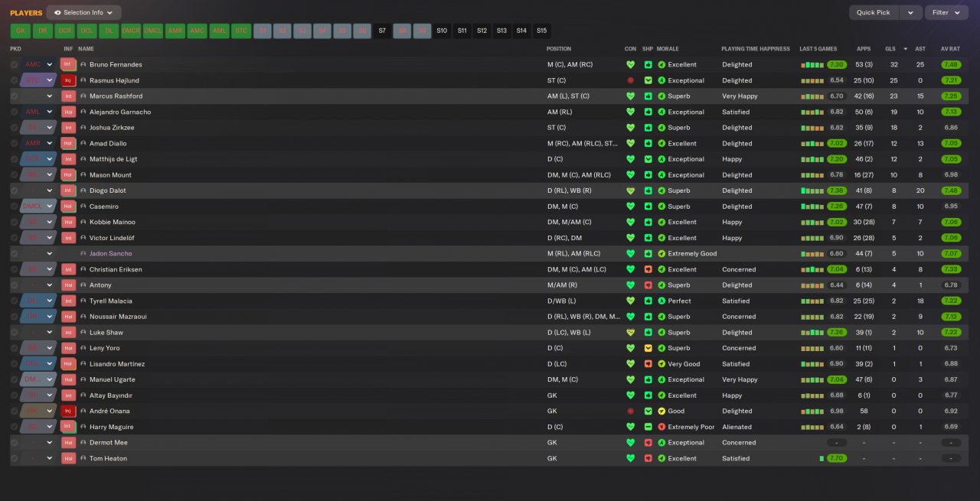
Task: Click Jadon Sancho's morale icon
Action: tap(661, 253)
